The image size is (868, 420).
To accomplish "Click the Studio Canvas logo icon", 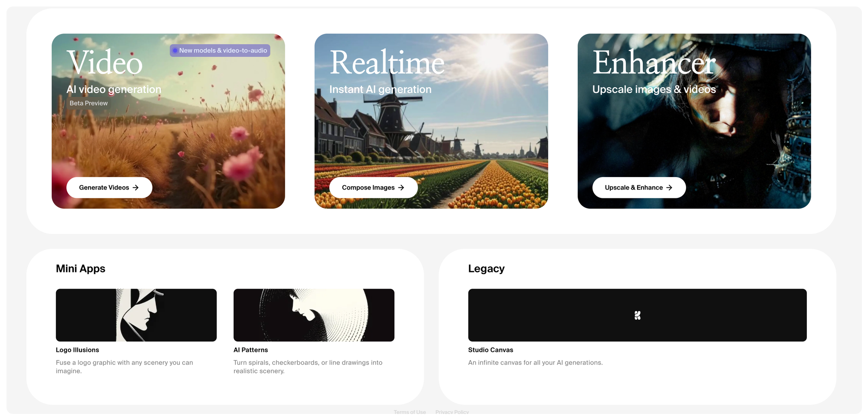I will click(x=638, y=315).
